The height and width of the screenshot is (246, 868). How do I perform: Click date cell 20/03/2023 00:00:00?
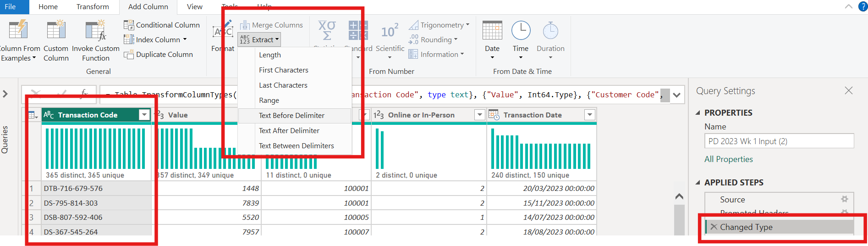[x=541, y=188]
